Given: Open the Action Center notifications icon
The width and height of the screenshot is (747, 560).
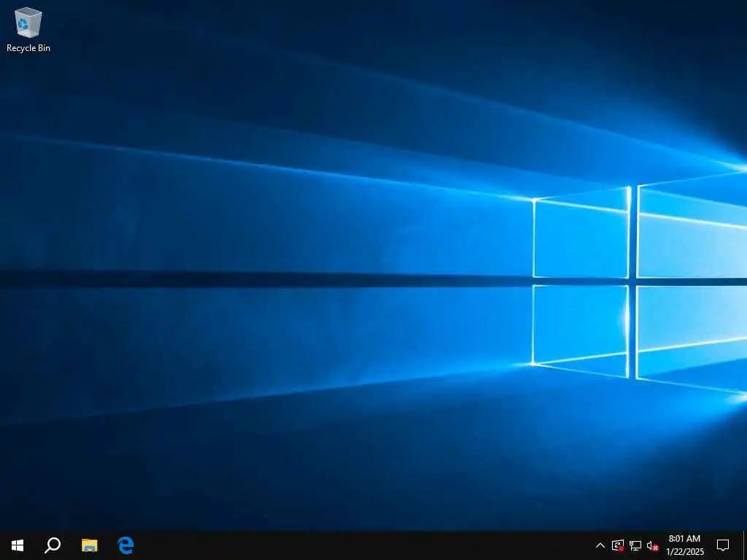Looking at the screenshot, I should tap(723, 545).
